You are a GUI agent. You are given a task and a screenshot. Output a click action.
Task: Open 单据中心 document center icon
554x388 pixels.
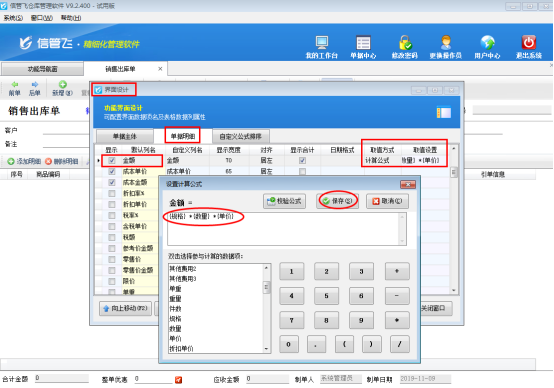pos(363,42)
